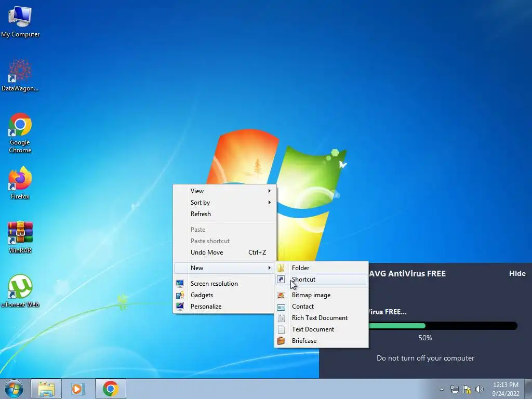Viewport: 532px width, 399px height.
Task: Click the AVG AntiVirus FREE title
Action: (x=407, y=274)
